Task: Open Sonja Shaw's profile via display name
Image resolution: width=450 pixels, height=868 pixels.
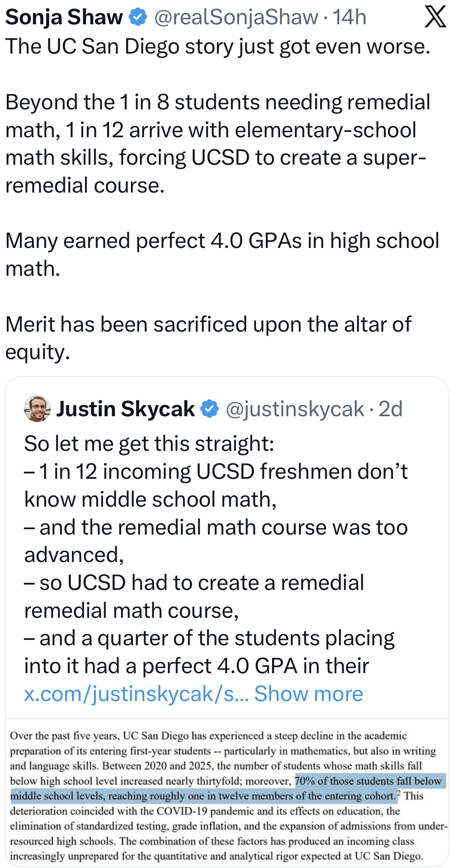Action: pos(64,17)
